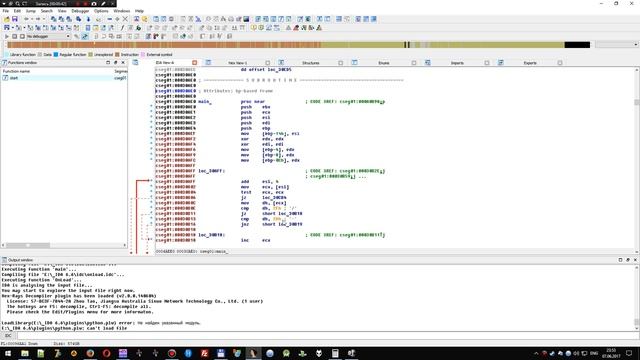640x360 pixels.
Task: Click the blue down-arrow icon in top toolbar
Action: click(88, 19)
